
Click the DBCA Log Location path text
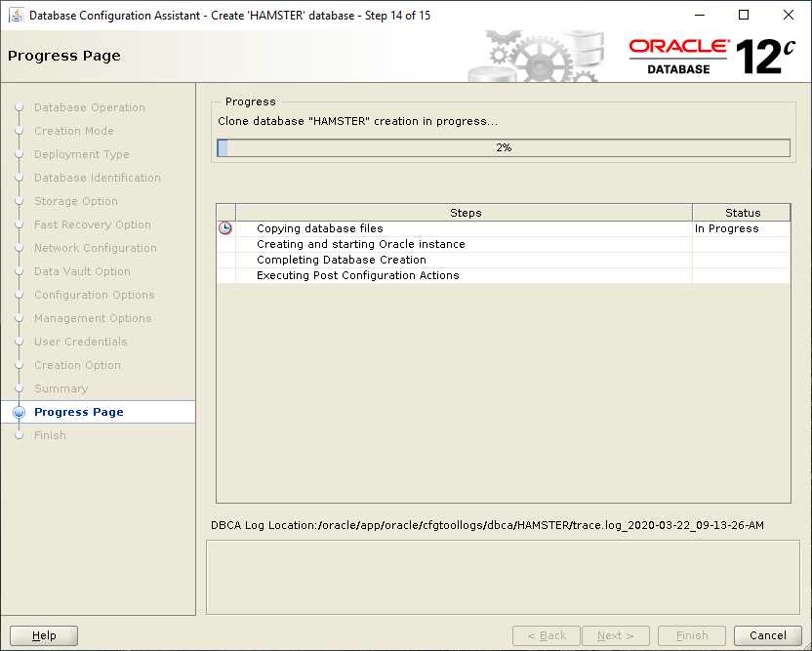[x=487, y=525]
